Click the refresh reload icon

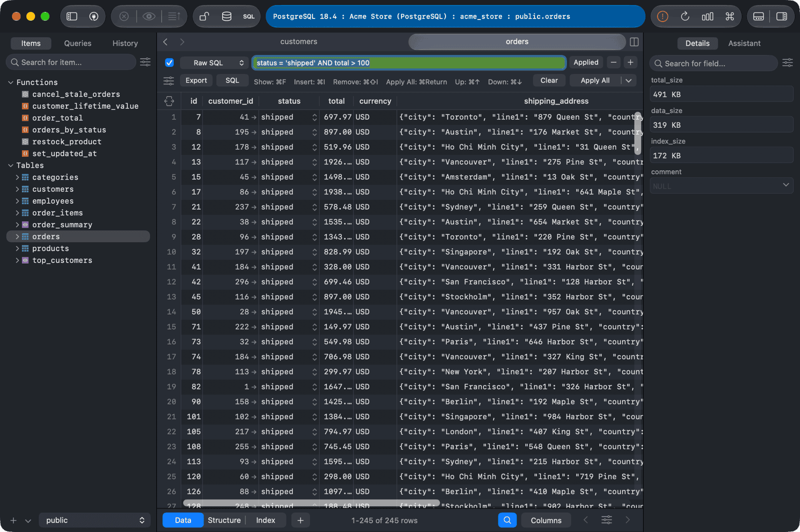685,16
